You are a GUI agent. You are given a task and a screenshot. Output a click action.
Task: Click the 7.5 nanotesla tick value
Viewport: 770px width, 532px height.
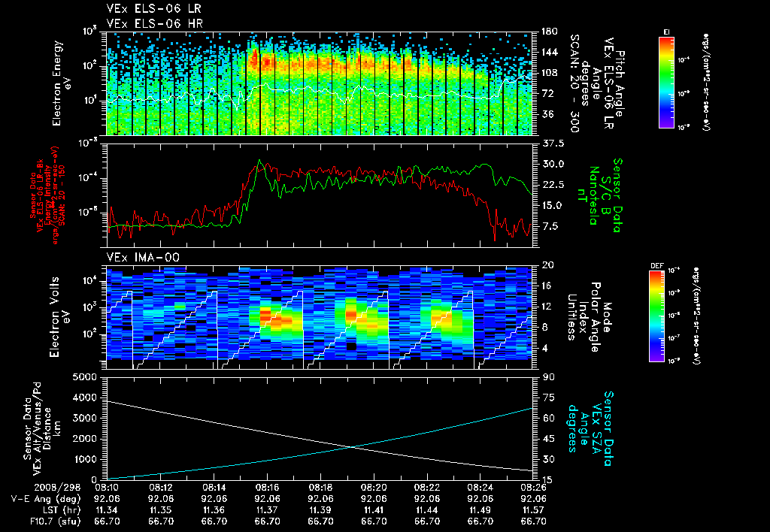coord(550,226)
